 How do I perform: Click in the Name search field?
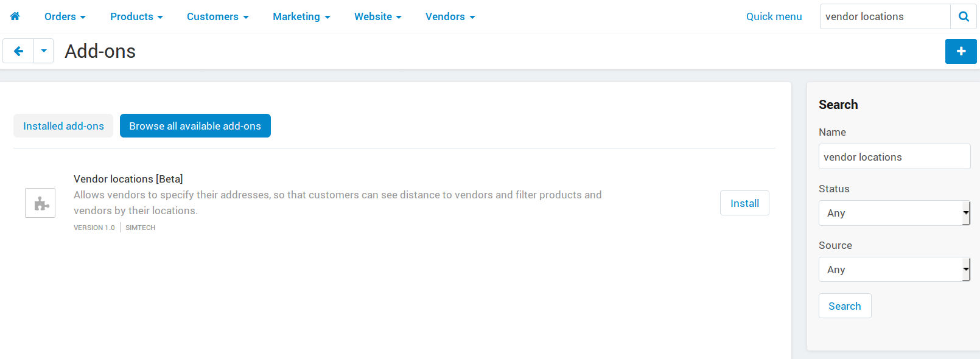tap(895, 156)
